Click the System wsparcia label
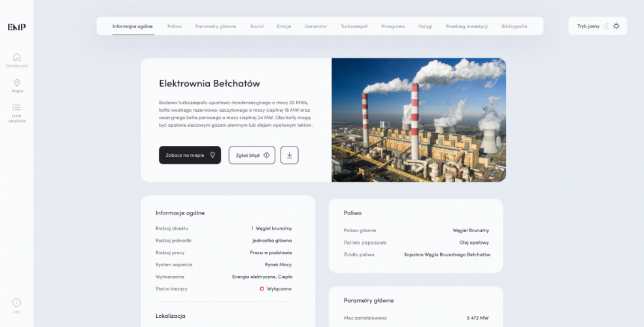The image size is (644, 327). pos(174,265)
